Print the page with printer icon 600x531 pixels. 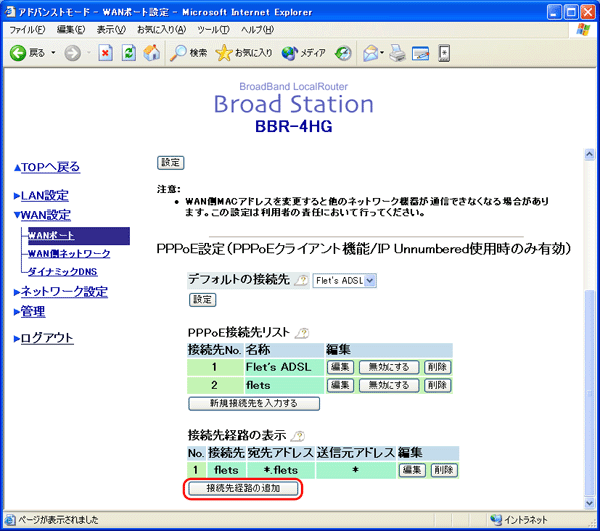tap(397, 53)
